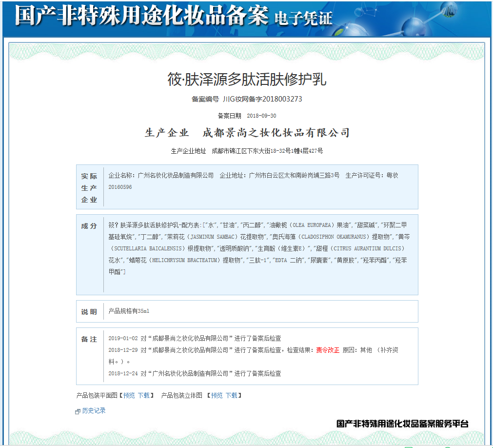Click the small page icon beside 历史记录
This screenshot has height=448, width=493.
77,411
